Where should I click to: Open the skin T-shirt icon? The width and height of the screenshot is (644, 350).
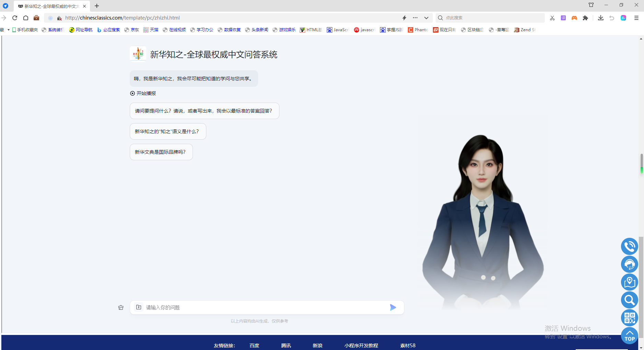coord(591,5)
